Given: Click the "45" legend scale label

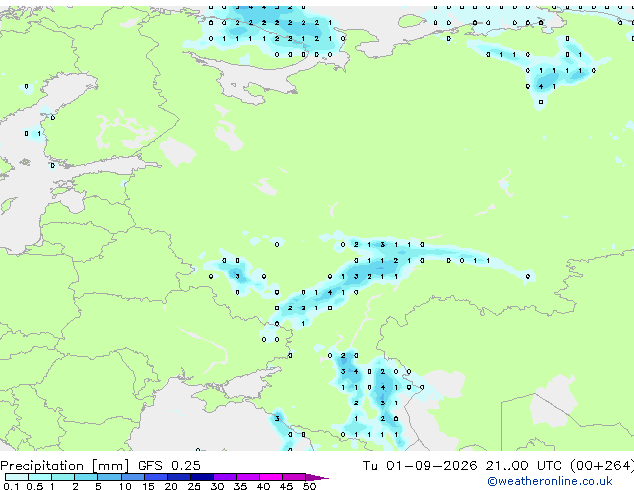Looking at the screenshot, I should [286, 486].
